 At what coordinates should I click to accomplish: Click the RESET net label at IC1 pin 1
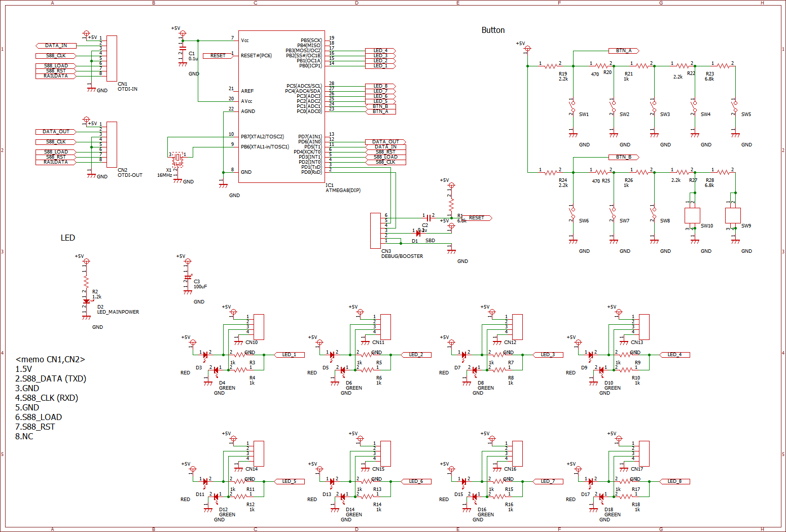[218, 56]
